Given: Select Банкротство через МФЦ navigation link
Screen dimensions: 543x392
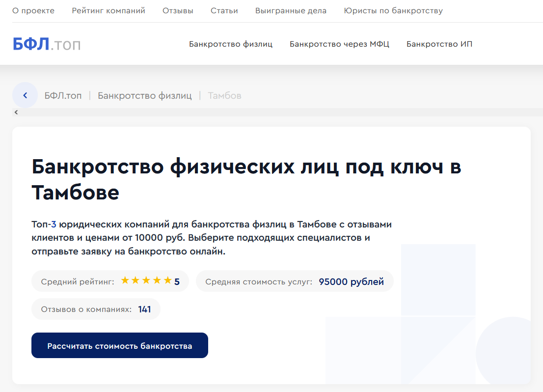Looking at the screenshot, I should pos(339,44).
